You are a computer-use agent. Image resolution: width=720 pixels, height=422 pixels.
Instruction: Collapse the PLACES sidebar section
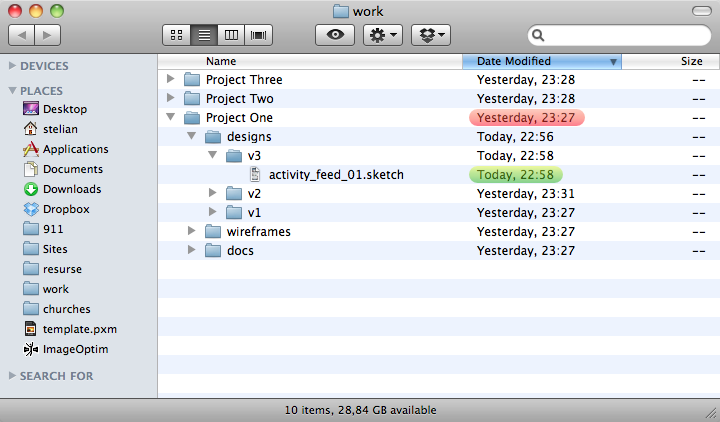pos(12,90)
